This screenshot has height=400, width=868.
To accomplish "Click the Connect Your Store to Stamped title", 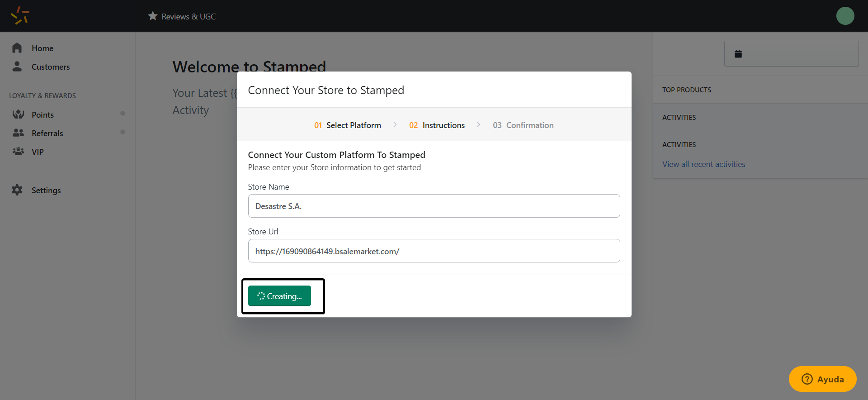I will (x=326, y=90).
